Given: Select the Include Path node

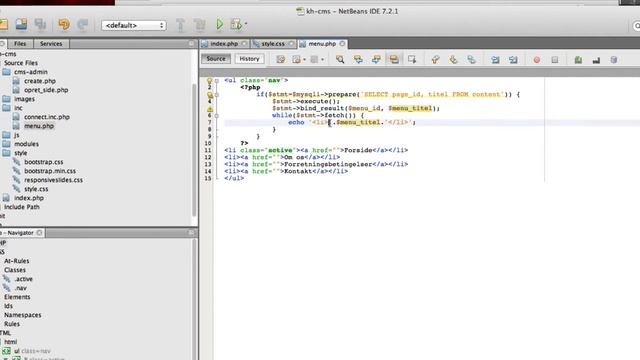Looking at the screenshot, I should [22, 207].
